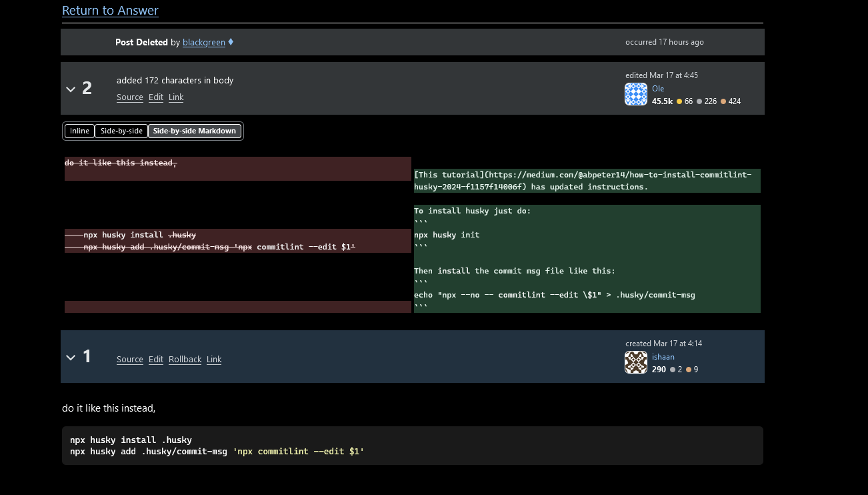Click added 'This tutorial' medium.com line
This screenshot has height=495, width=868.
pyautogui.click(x=583, y=181)
